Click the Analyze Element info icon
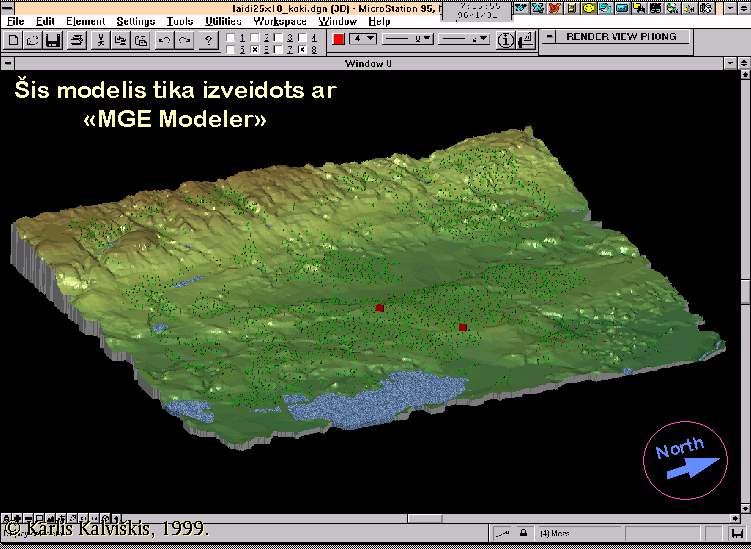The height and width of the screenshot is (549, 751). point(505,40)
